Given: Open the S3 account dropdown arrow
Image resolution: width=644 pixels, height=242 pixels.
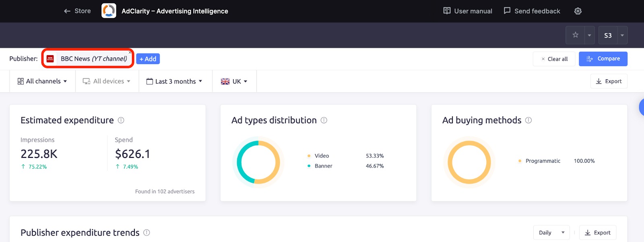Looking at the screenshot, I should click(622, 35).
